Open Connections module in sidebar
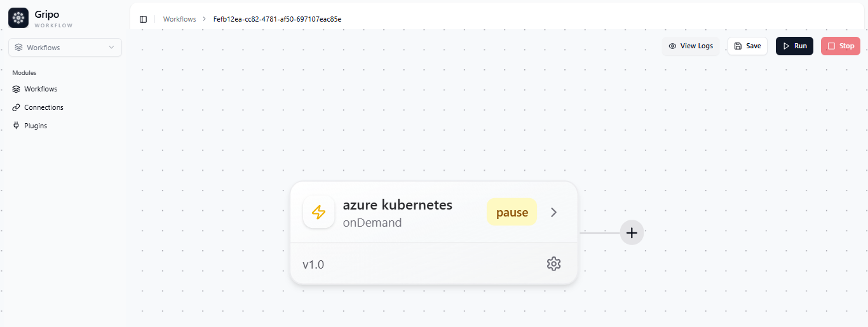 click(x=44, y=107)
